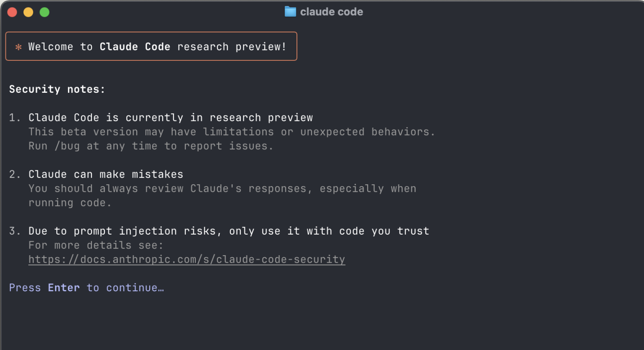The image size is (644, 350).
Task: Click the beta version warning line
Action: 232,131
